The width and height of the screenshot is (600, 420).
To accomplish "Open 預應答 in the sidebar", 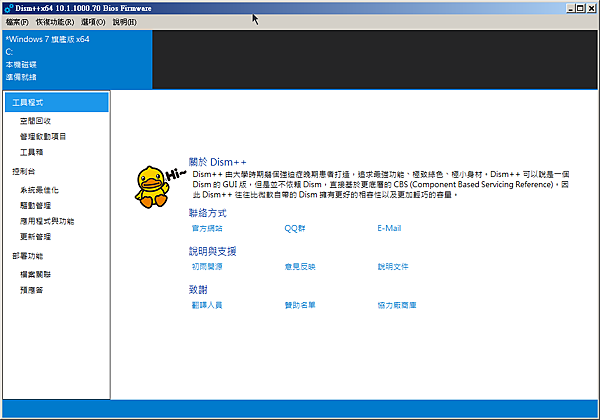I will coord(32,290).
